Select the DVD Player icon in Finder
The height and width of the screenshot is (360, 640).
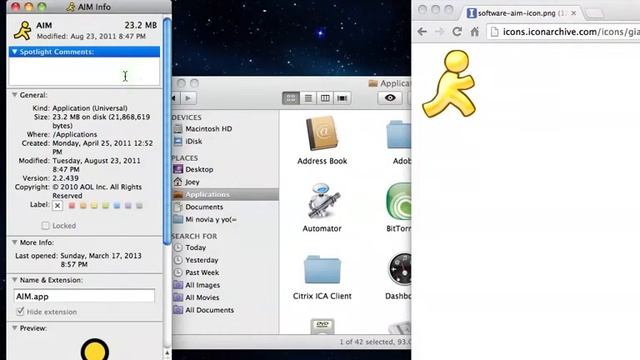pyautogui.click(x=322, y=326)
